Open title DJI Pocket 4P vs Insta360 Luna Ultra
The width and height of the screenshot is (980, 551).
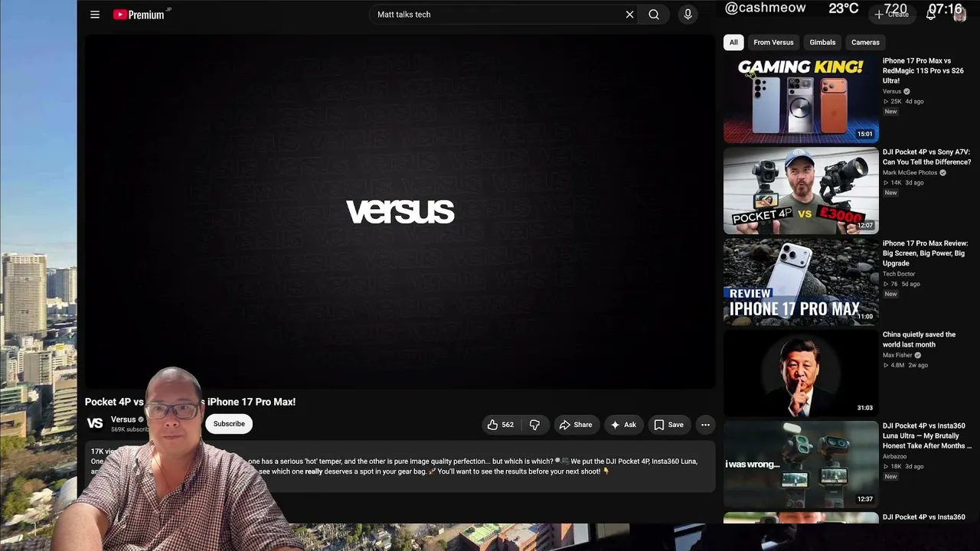(927, 435)
